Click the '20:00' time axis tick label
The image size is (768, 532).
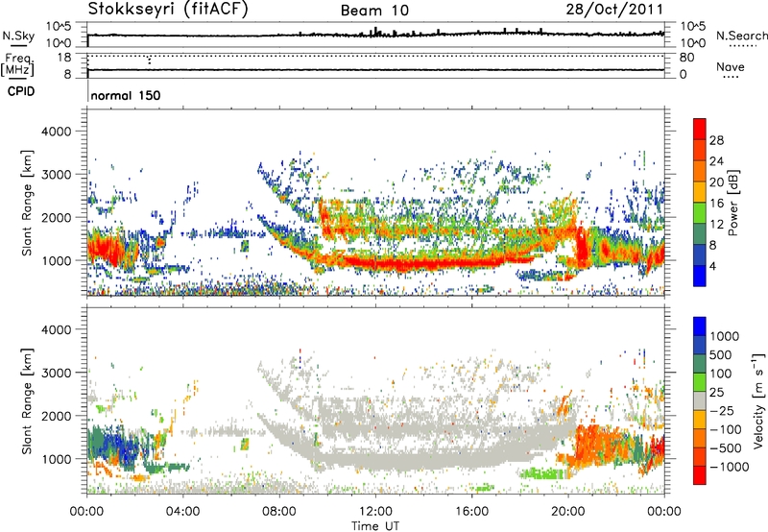(568, 512)
